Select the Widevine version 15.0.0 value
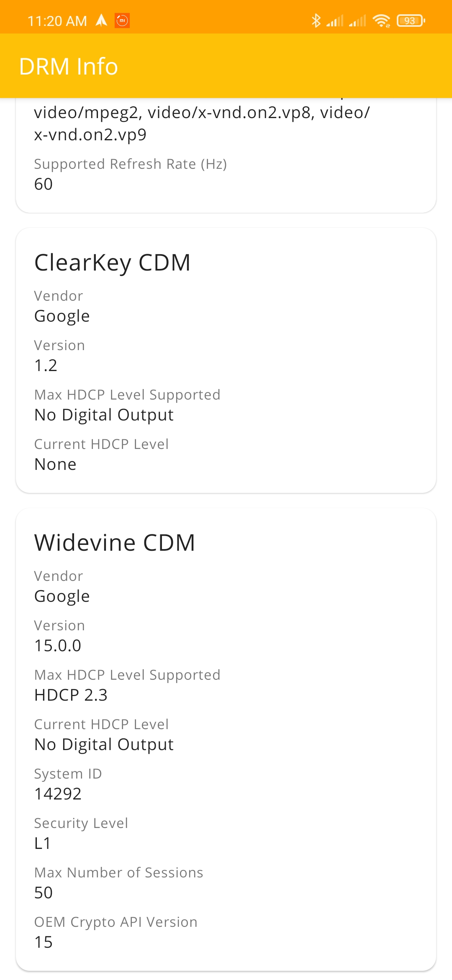Viewport: 452px width, 980px height. (58, 645)
